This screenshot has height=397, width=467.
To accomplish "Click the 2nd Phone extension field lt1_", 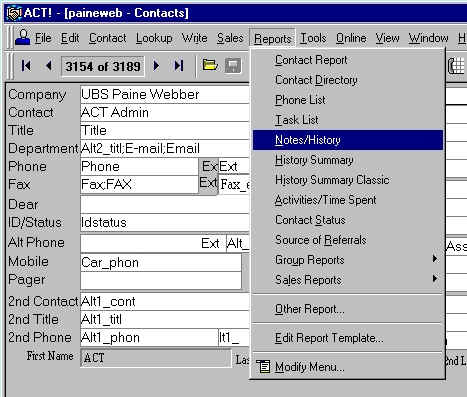I will 234,338.
